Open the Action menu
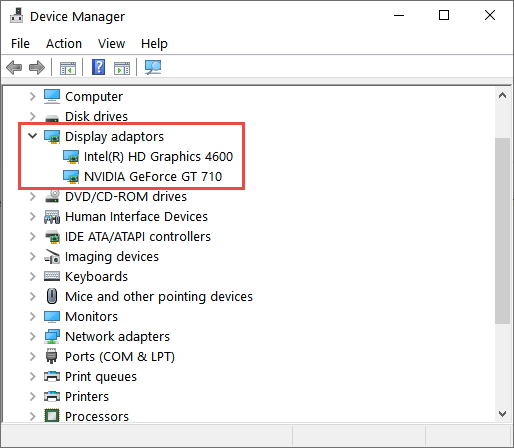 64,43
